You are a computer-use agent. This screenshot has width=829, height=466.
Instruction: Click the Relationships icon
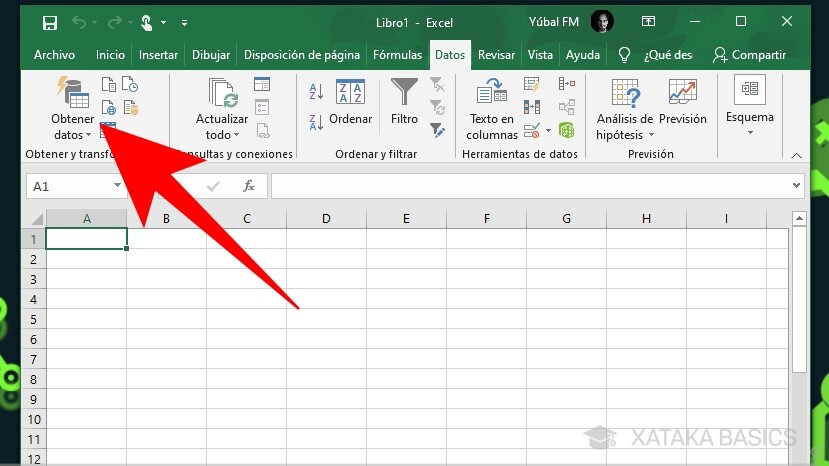coord(567,107)
